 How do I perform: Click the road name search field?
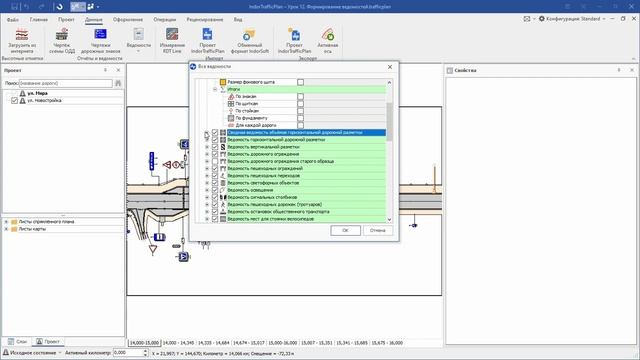(66, 83)
